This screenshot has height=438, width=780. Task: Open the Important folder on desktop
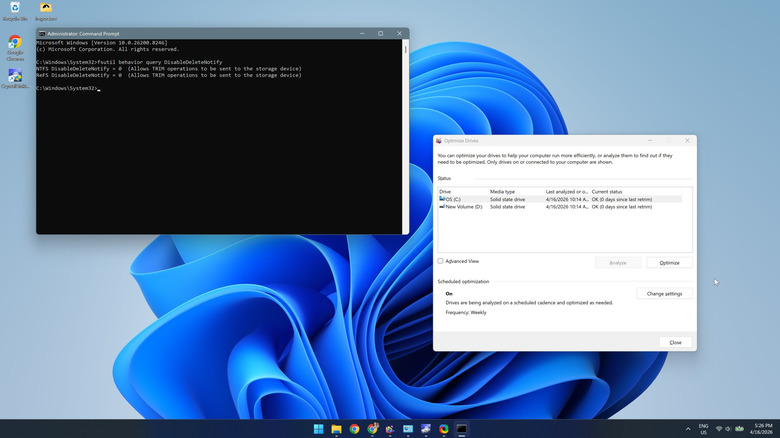pyautogui.click(x=46, y=11)
